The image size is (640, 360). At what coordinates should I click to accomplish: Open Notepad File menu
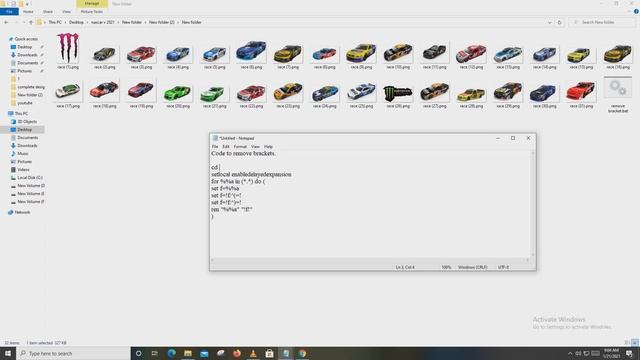215,147
